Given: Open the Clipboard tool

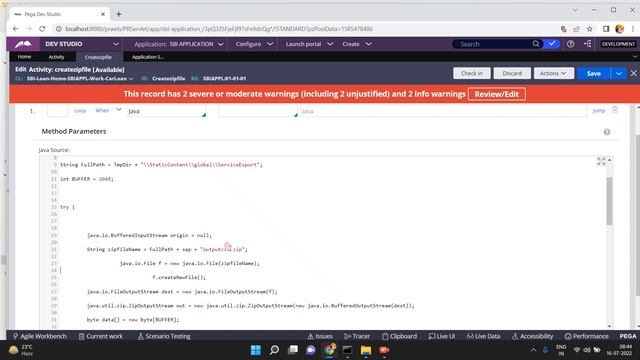Looking at the screenshot, I should click(400, 336).
